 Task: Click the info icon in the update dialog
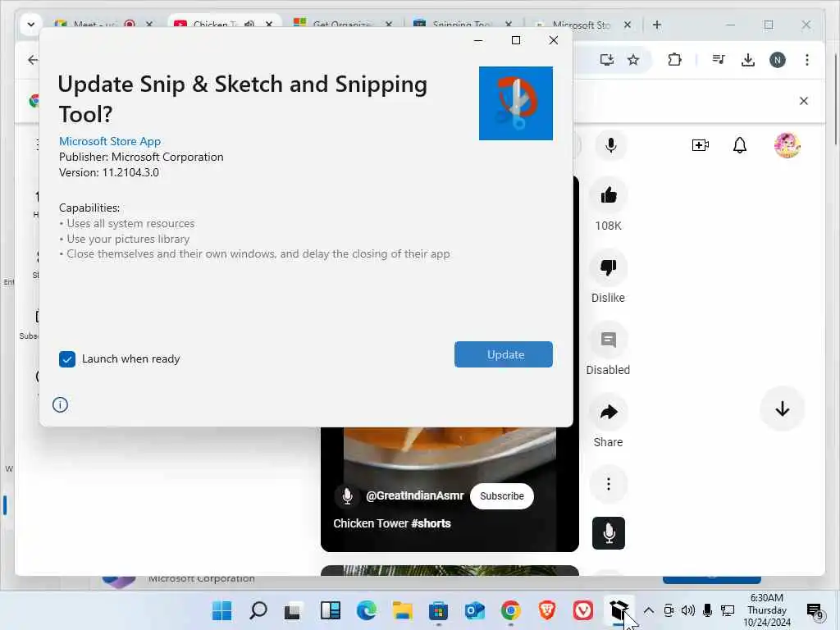click(60, 404)
